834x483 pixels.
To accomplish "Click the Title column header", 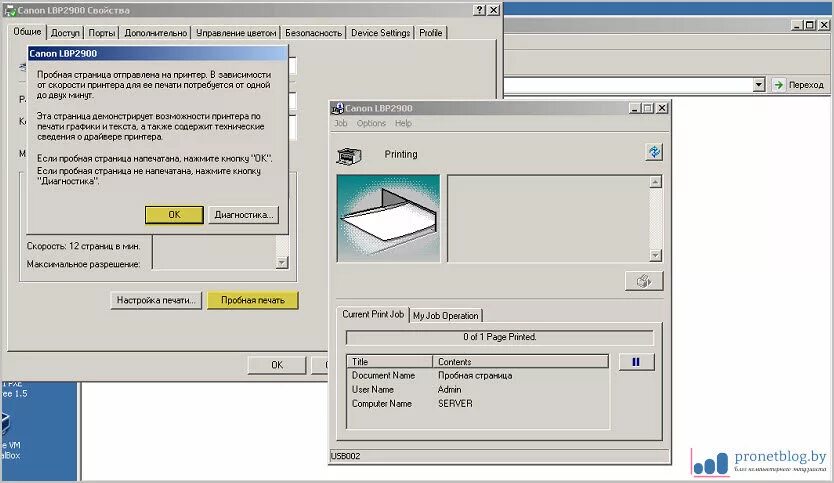I will pos(389,362).
